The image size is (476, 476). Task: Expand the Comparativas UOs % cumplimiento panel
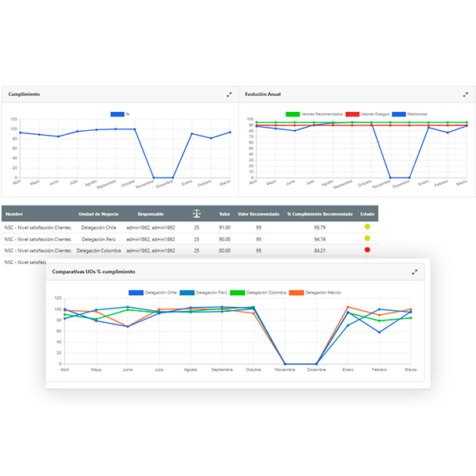[x=414, y=271]
